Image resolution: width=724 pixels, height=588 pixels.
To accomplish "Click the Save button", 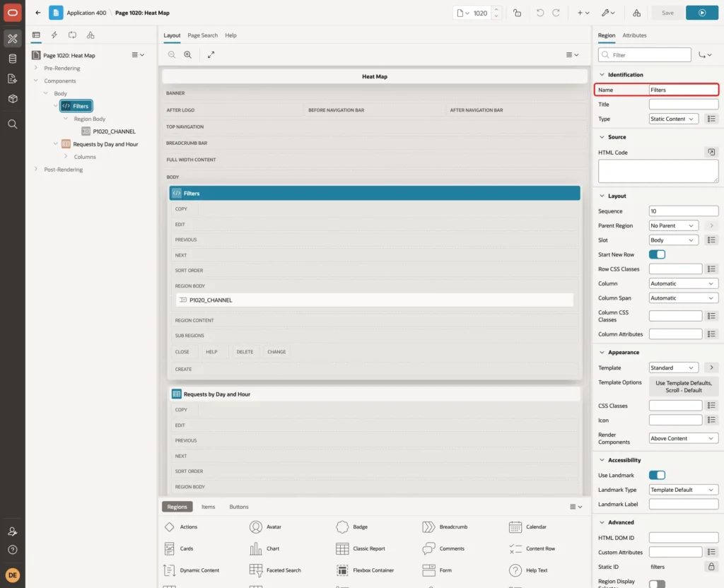I will tap(667, 13).
